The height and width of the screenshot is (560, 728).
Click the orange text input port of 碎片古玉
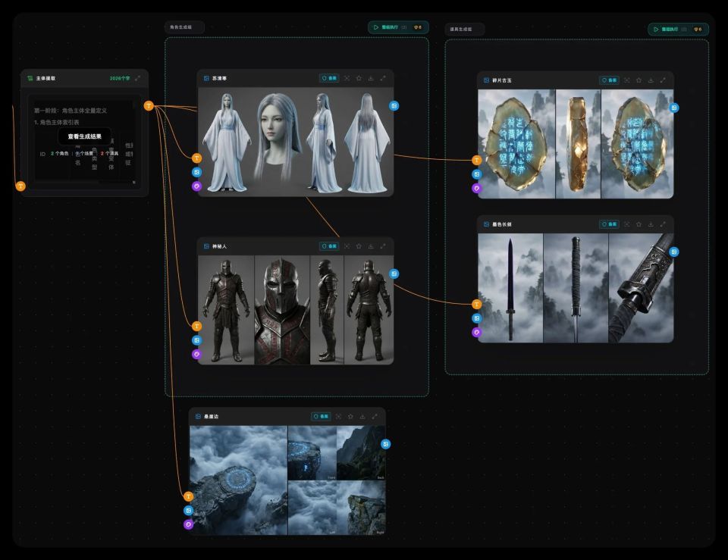click(x=477, y=160)
